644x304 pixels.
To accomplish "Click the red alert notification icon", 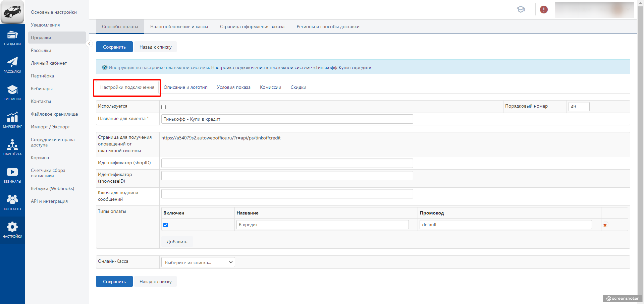I will point(544,10).
